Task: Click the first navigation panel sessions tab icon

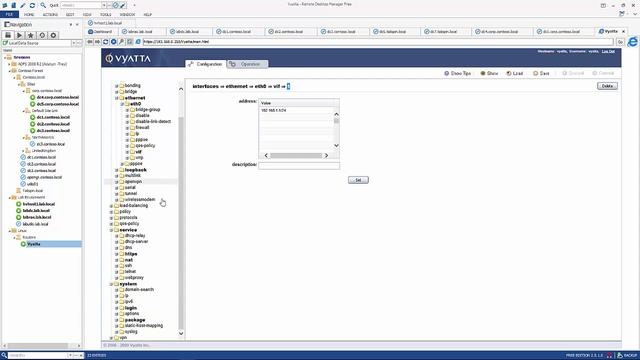Action: click(x=8, y=36)
